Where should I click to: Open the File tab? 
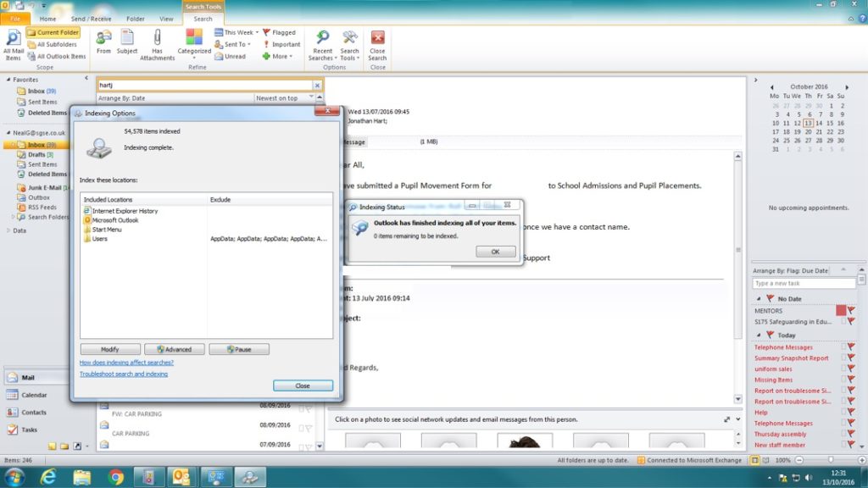[x=15, y=19]
